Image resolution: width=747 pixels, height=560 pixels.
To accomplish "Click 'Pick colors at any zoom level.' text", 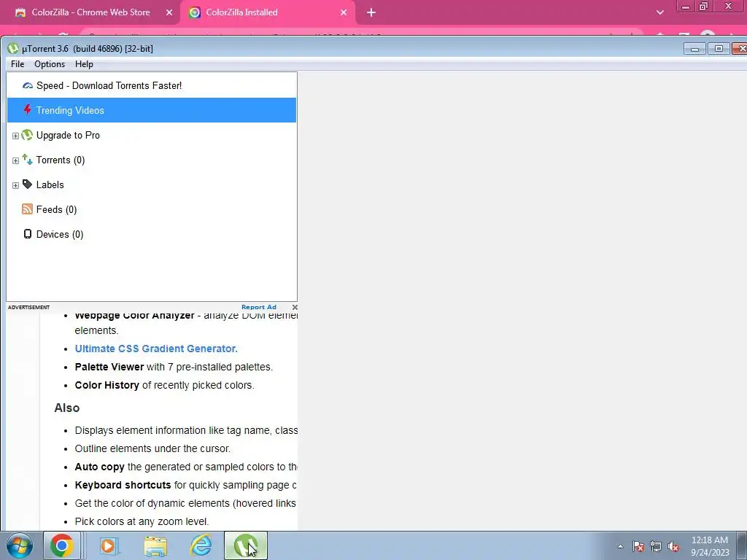I will (142, 521).
